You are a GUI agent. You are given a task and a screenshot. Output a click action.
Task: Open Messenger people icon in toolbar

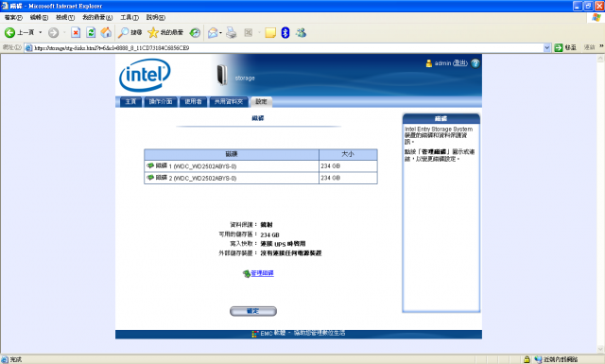[x=301, y=33]
